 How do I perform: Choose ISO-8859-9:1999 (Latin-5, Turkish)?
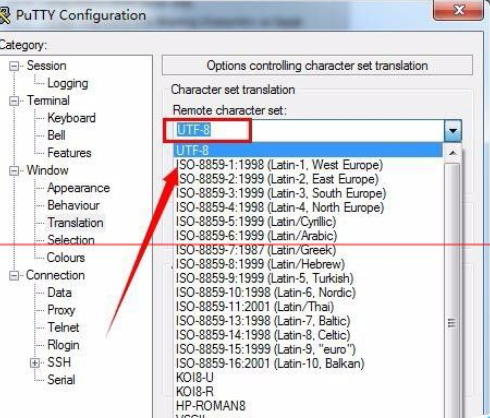point(265,278)
